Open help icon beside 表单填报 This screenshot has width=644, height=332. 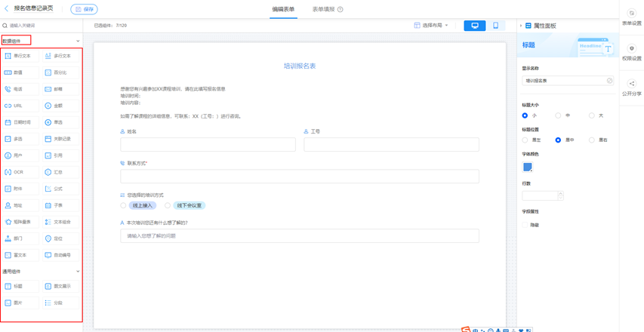(x=340, y=10)
